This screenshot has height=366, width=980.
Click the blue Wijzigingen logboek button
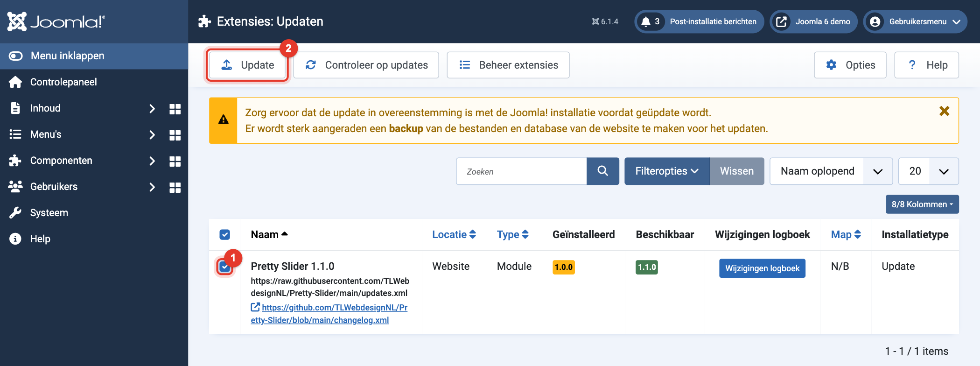(762, 268)
